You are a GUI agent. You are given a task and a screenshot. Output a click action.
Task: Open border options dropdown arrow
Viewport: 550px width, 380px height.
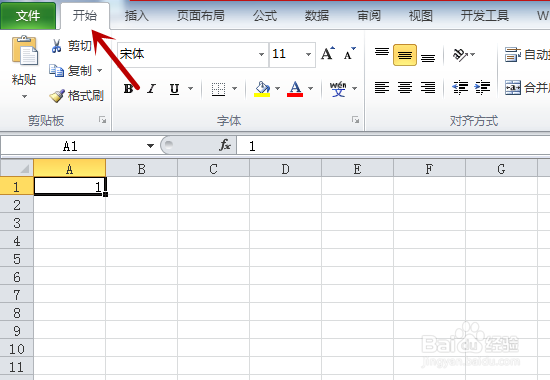tap(234, 88)
